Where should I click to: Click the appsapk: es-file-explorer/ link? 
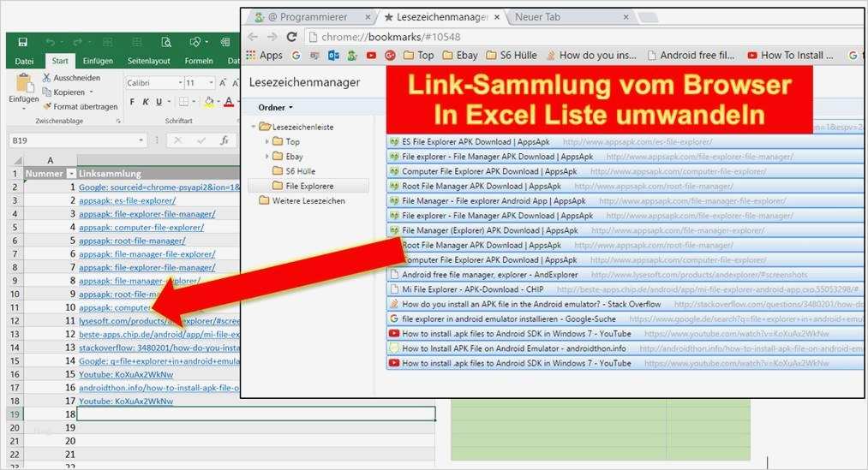(x=127, y=200)
